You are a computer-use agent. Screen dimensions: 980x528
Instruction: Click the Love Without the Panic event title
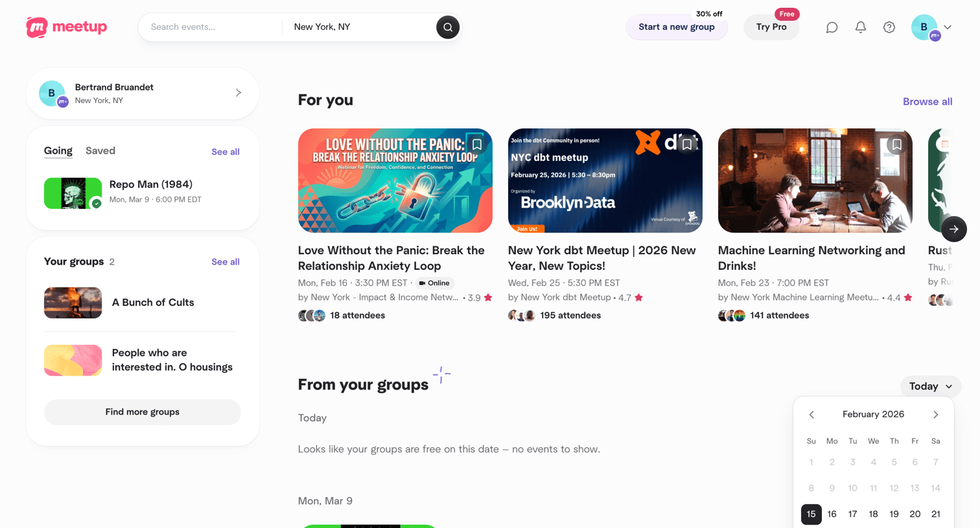(391, 258)
